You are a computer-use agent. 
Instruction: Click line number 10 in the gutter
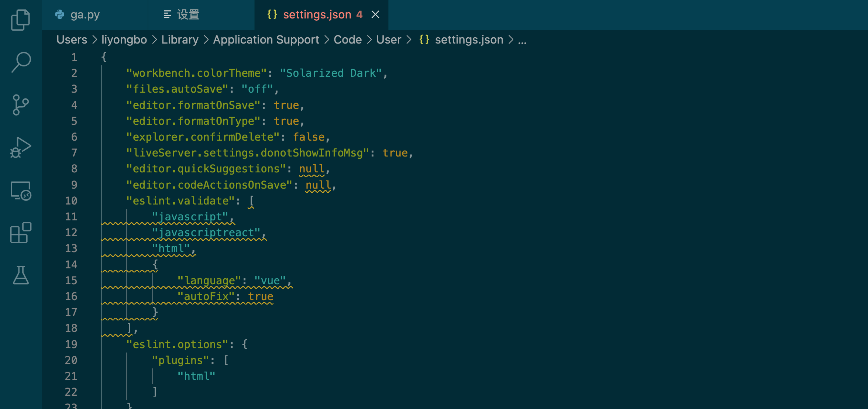(x=71, y=201)
